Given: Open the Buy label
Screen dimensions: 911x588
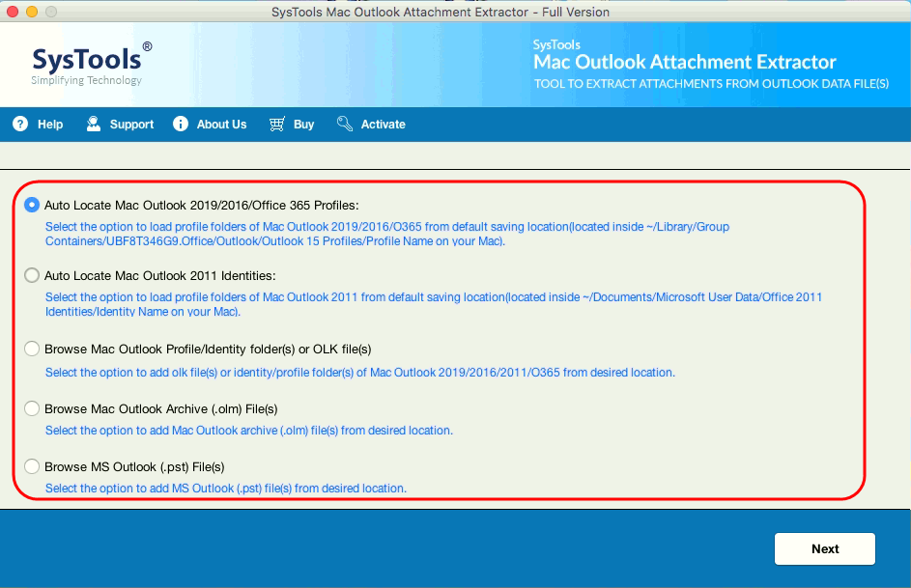Looking at the screenshot, I should [304, 125].
